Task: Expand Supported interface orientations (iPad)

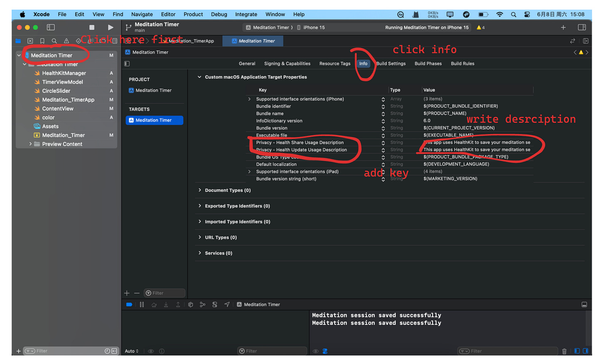Action: 249,172
